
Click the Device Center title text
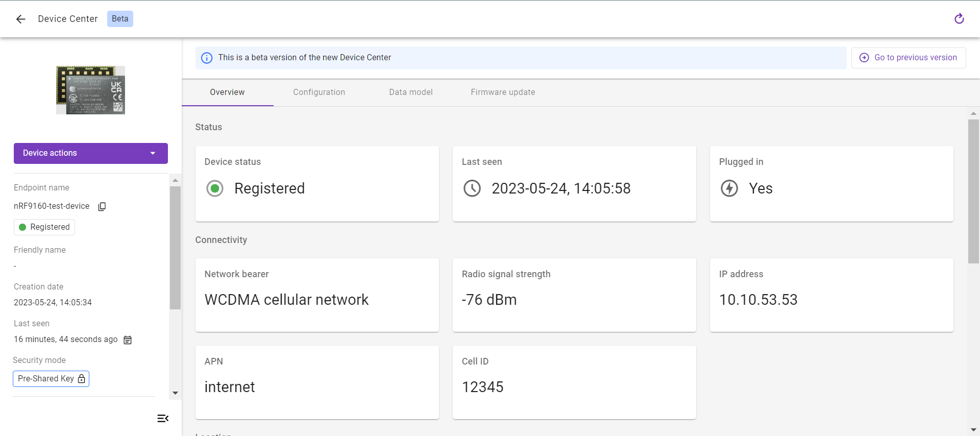click(x=68, y=19)
